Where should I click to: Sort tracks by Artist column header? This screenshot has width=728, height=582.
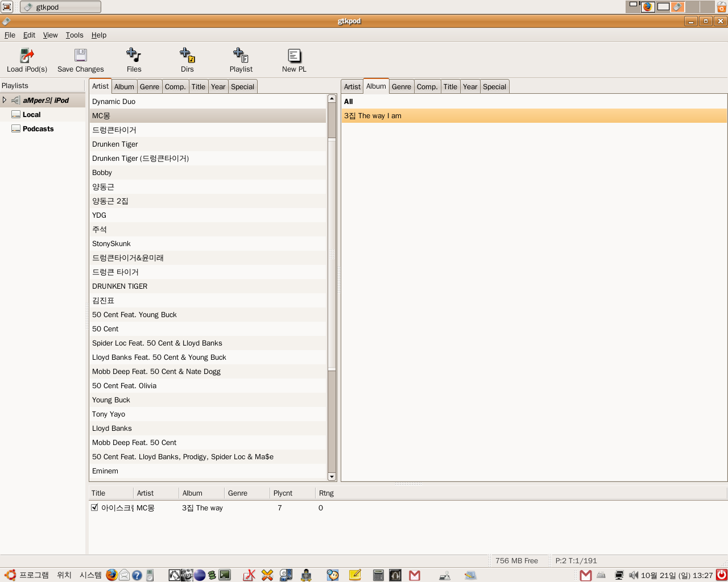(156, 493)
